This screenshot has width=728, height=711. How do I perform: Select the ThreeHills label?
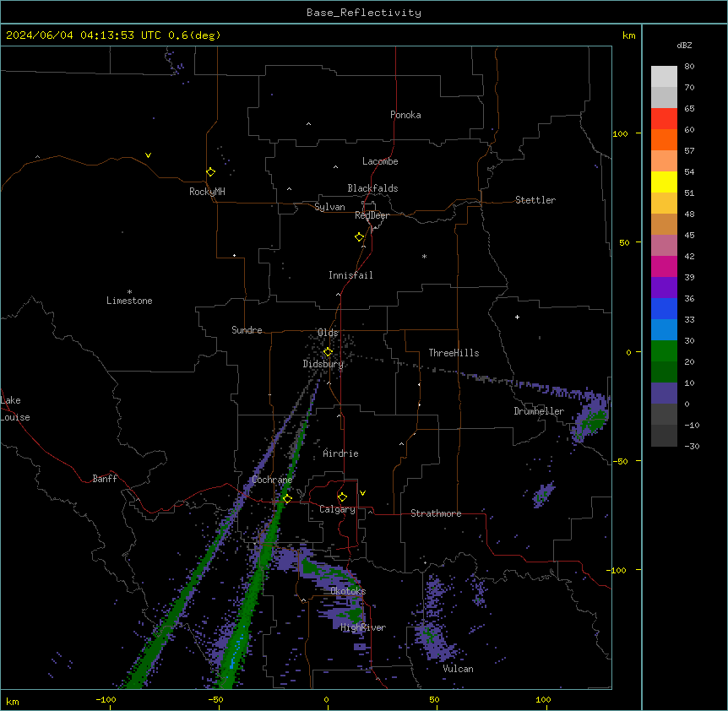click(454, 353)
